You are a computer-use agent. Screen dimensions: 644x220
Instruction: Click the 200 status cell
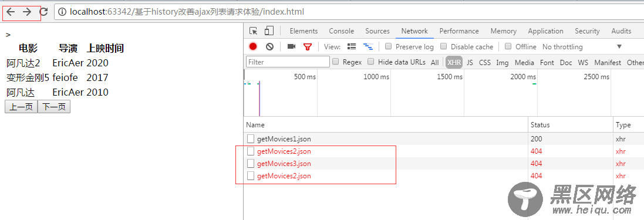tap(537, 139)
